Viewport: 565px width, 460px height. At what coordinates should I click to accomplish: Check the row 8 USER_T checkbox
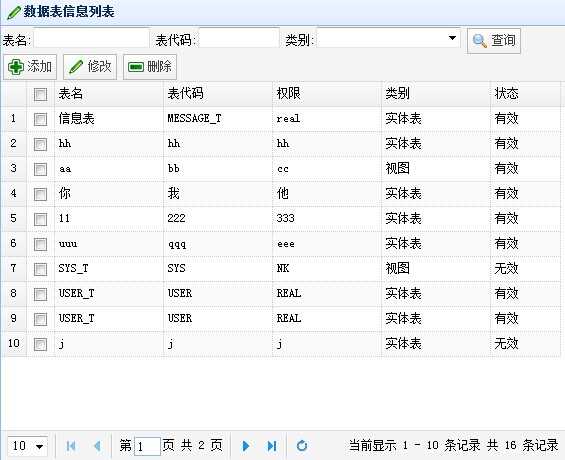click(40, 294)
